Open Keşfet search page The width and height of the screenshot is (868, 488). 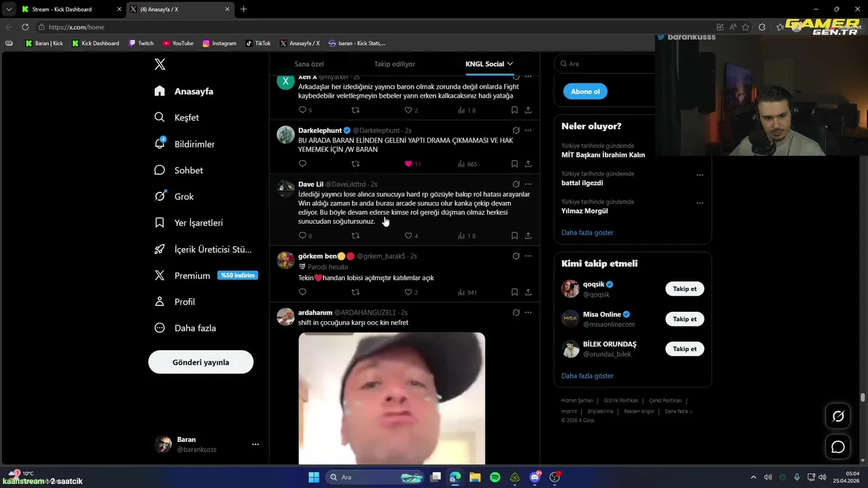pos(177,117)
